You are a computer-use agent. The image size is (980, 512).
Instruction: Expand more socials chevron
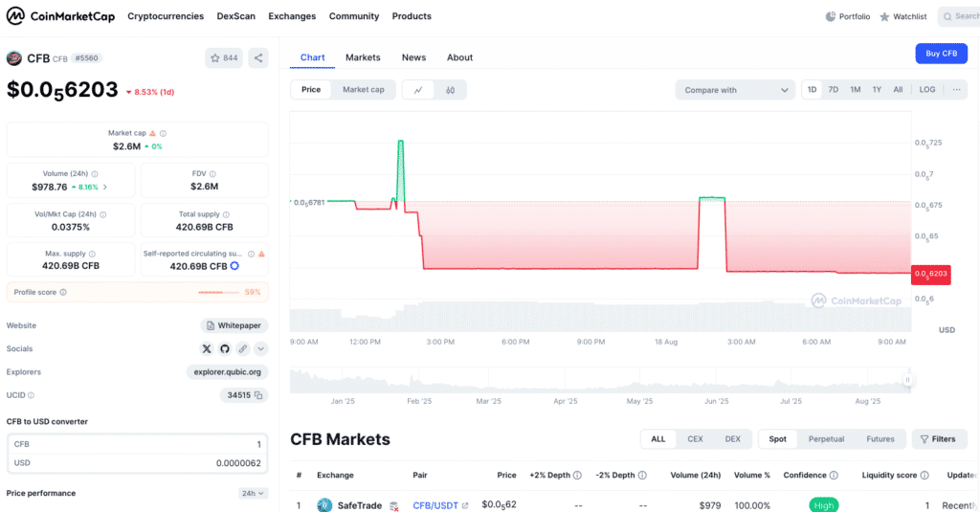coord(261,349)
